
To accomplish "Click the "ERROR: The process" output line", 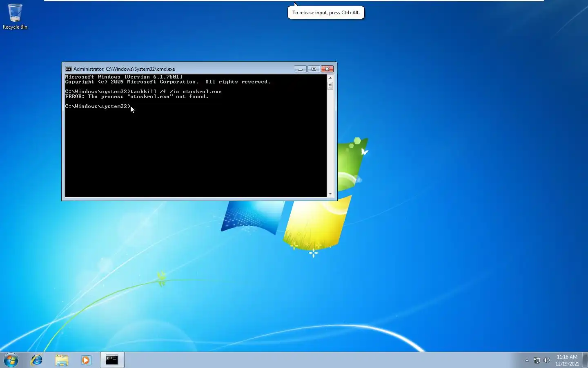I will click(137, 96).
